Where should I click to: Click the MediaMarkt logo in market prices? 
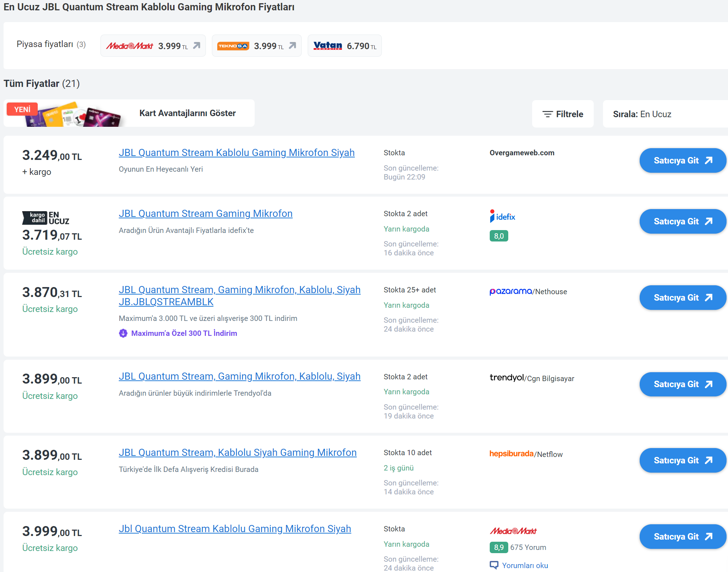tap(129, 46)
